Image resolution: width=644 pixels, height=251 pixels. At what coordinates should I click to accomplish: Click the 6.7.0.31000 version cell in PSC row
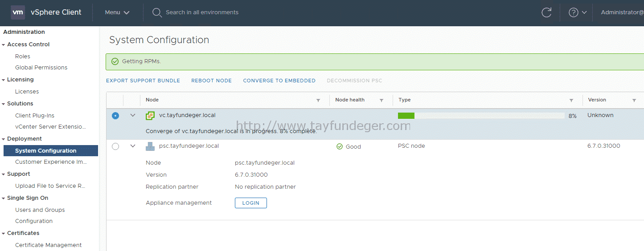point(604,146)
